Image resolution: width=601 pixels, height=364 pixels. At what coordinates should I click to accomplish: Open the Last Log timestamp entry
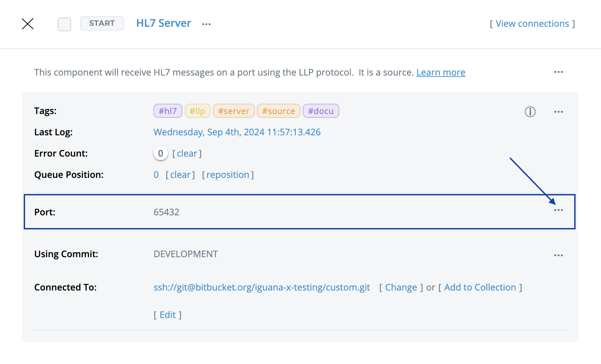(237, 132)
